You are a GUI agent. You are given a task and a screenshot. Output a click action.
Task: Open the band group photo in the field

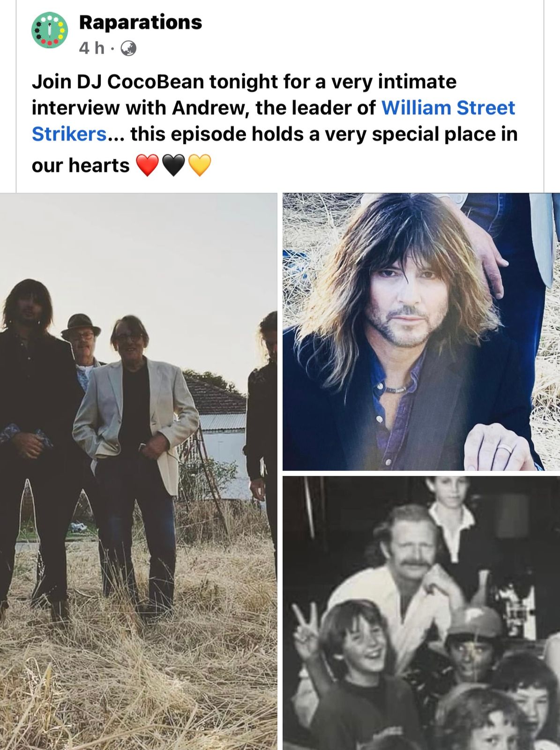[x=139, y=471]
